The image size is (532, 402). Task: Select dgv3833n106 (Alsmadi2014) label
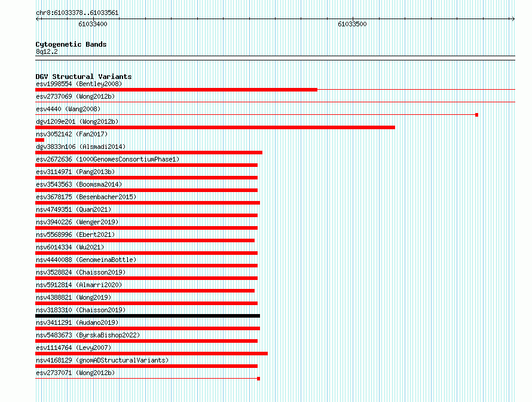(x=81, y=147)
